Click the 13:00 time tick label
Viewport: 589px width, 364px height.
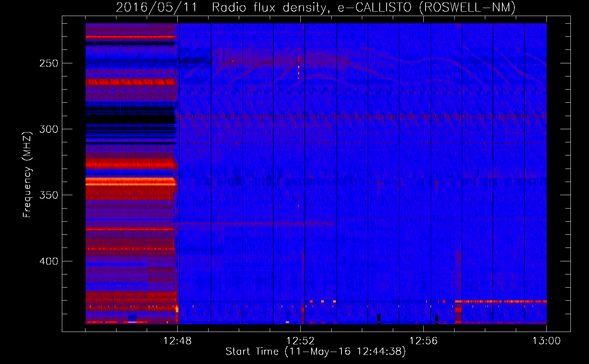[x=546, y=341]
